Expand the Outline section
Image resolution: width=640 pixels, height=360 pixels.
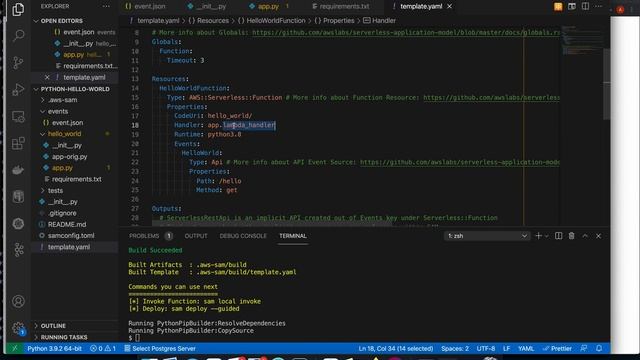pos(53,326)
